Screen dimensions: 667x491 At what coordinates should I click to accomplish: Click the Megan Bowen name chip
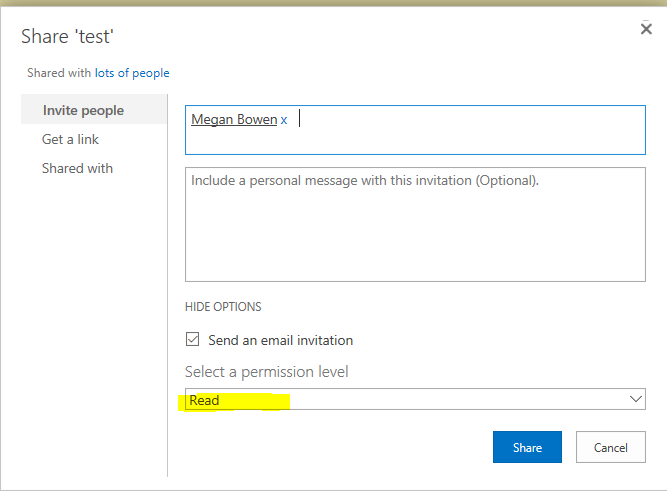[x=234, y=120]
